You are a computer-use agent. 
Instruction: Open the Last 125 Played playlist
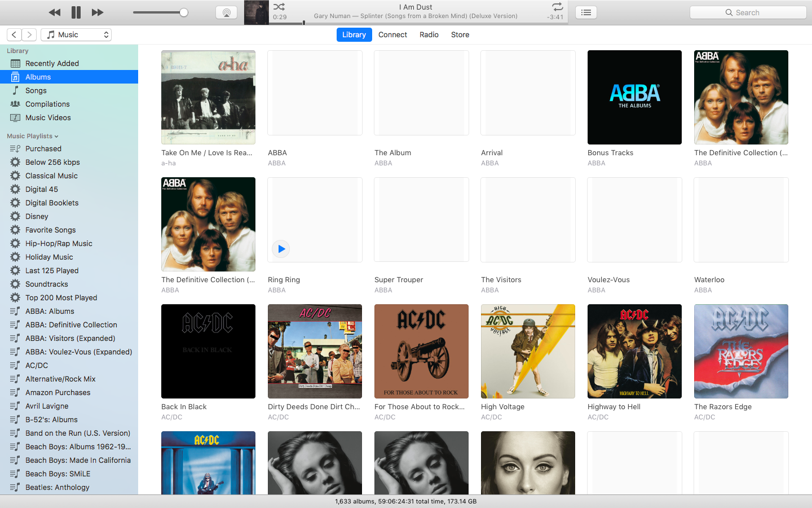[69, 270]
